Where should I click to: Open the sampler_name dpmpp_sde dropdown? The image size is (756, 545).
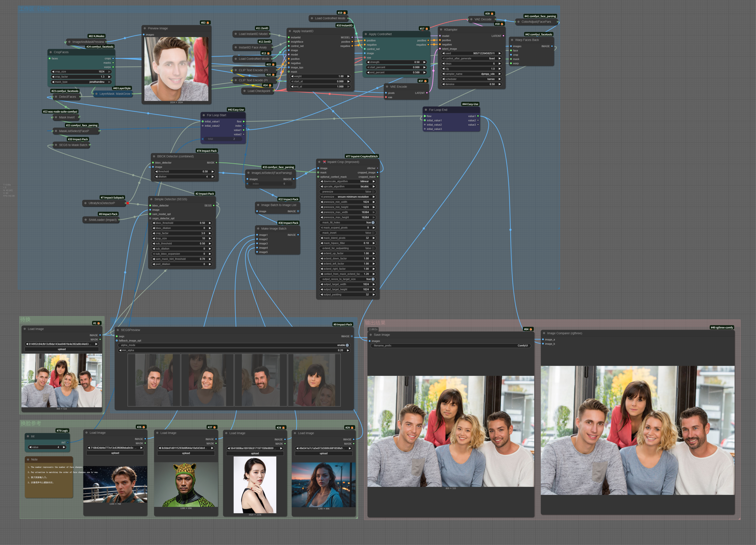point(471,74)
